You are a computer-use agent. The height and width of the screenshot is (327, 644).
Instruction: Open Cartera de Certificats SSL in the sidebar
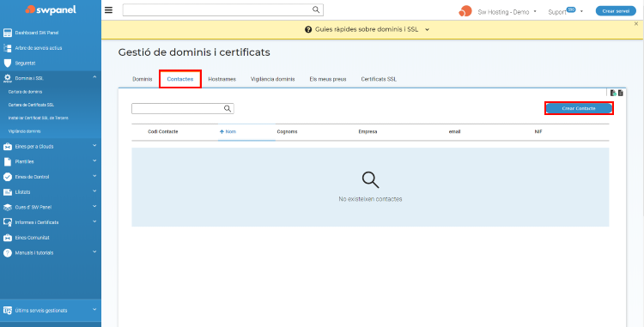tap(31, 105)
